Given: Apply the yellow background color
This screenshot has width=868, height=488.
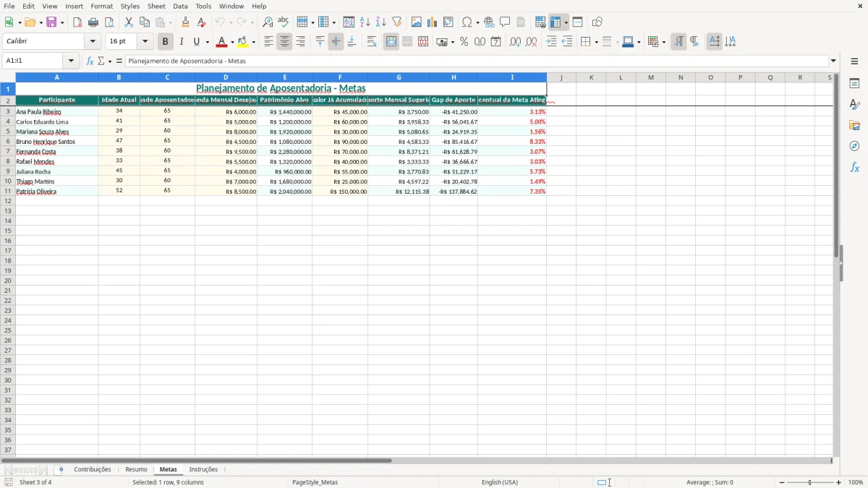Looking at the screenshot, I should click(x=243, y=42).
